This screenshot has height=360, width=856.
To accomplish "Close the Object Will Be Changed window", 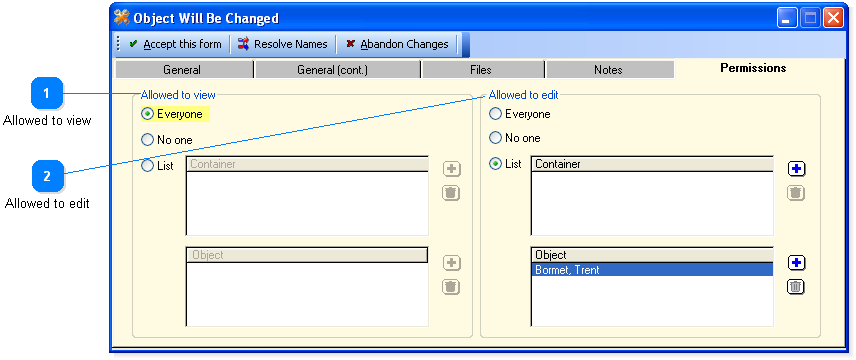I will [833, 19].
